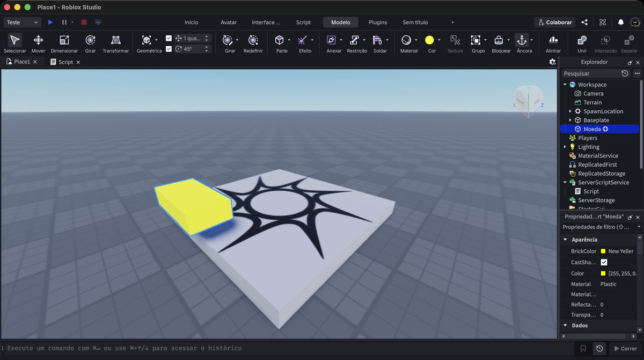Viewport: 644px width, 360px height.
Task: Uncheck the CastShadow property checkbox
Action: coord(604,262)
